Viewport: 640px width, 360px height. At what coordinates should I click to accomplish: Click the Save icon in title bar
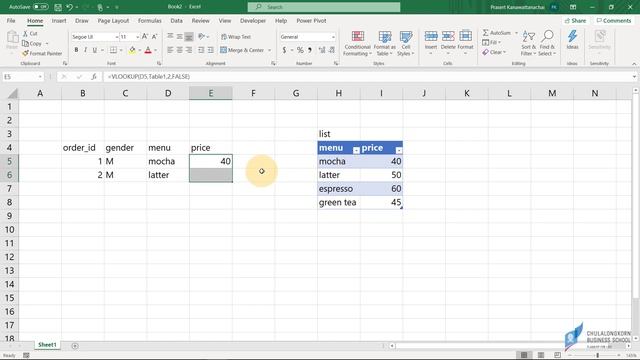point(58,7)
